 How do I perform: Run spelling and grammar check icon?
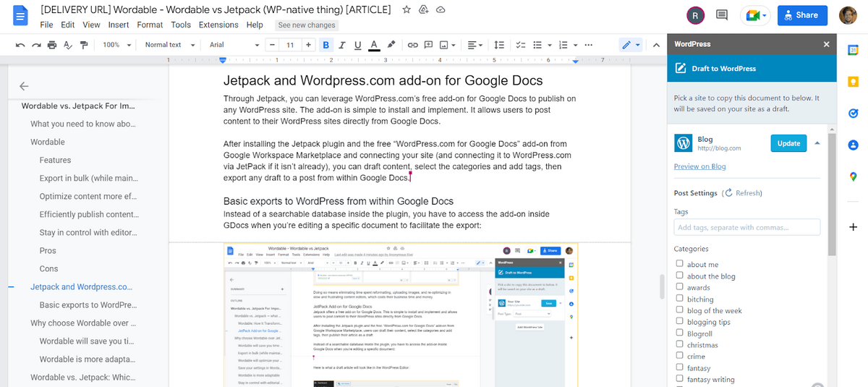click(68, 45)
